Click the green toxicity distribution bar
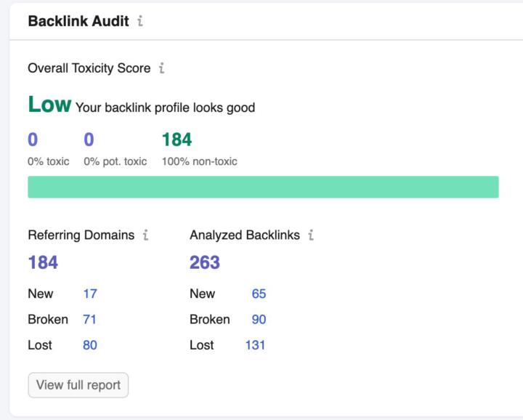Viewport: 523px width, 420px height. click(263, 187)
